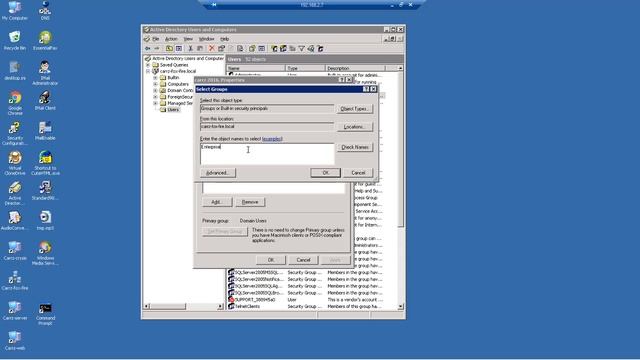640x360 pixels.
Task: Open My Computer desktop icon
Action: 15,11
